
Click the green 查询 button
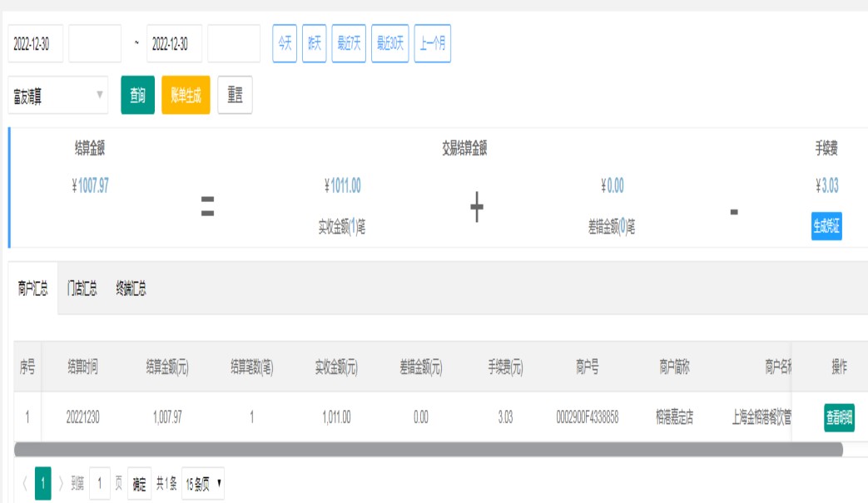point(137,96)
